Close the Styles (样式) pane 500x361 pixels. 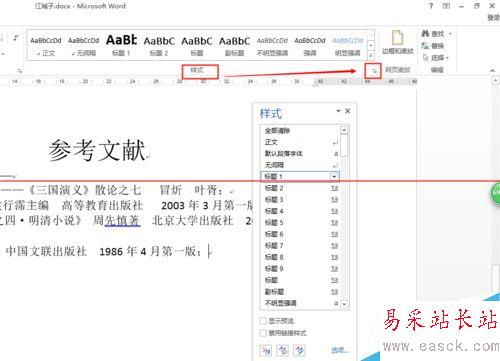[x=348, y=111]
